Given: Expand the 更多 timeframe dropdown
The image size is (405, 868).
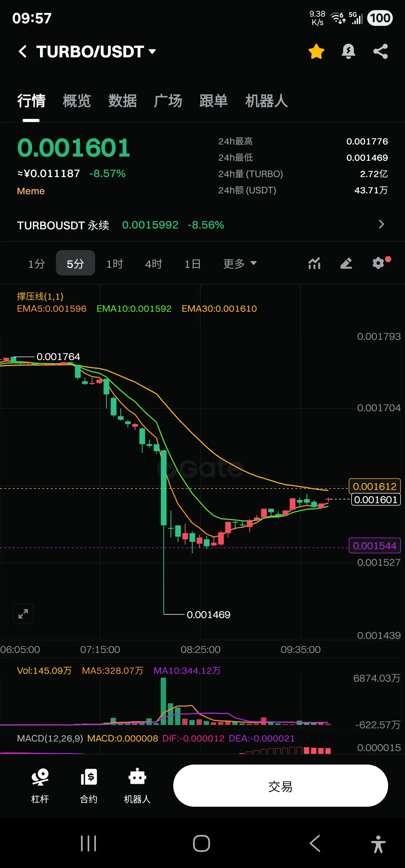Looking at the screenshot, I should click(x=240, y=263).
